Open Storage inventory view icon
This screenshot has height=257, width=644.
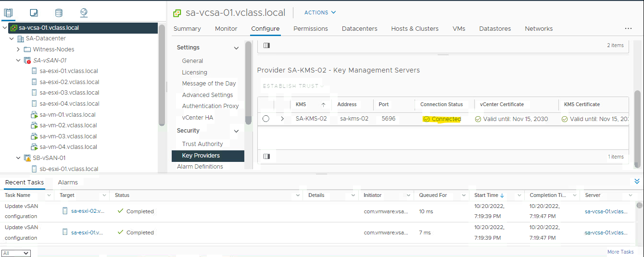click(59, 13)
